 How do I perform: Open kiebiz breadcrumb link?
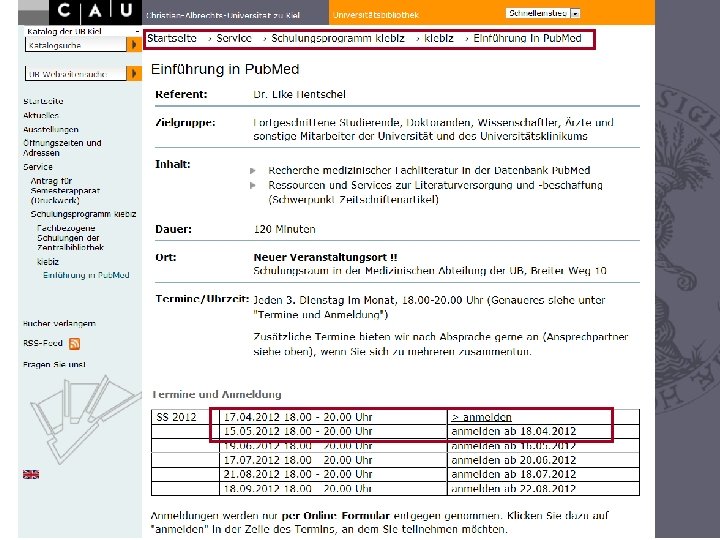[x=439, y=38]
